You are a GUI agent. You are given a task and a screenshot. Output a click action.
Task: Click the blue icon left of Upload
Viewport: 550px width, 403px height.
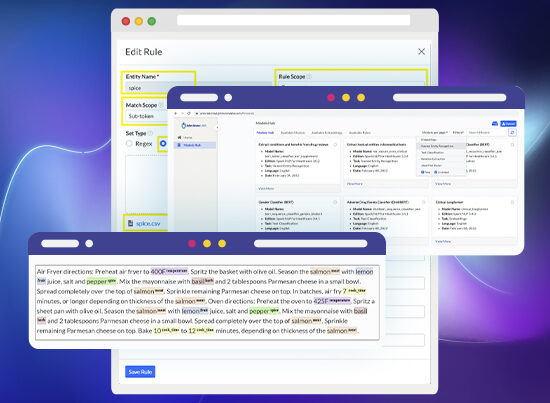(495, 123)
